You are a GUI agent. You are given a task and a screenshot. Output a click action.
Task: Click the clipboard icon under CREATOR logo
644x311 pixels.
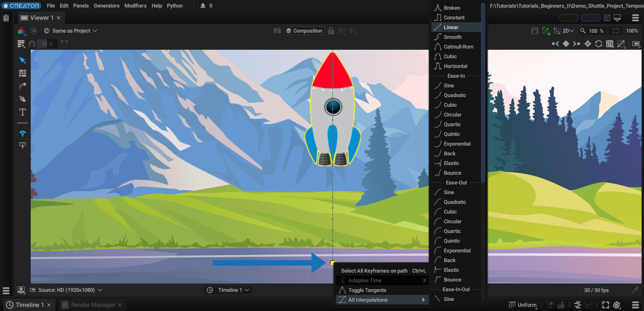point(6,18)
